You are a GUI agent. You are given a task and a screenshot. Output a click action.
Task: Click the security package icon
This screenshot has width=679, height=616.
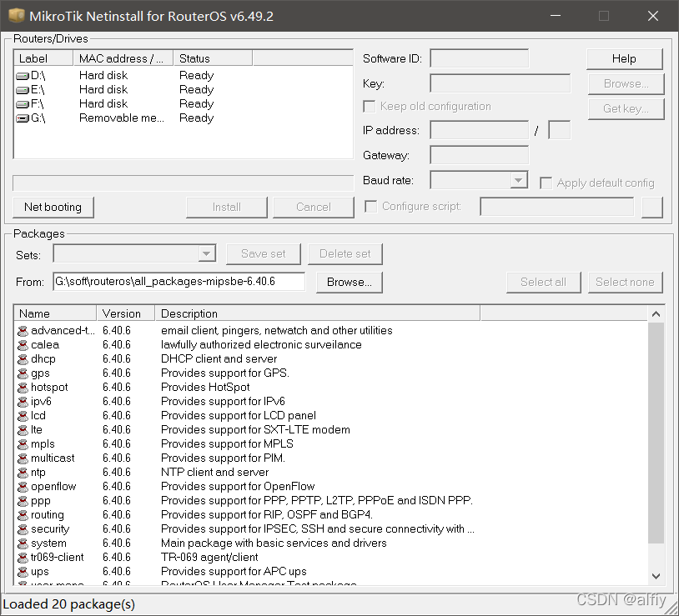pyautogui.click(x=23, y=529)
